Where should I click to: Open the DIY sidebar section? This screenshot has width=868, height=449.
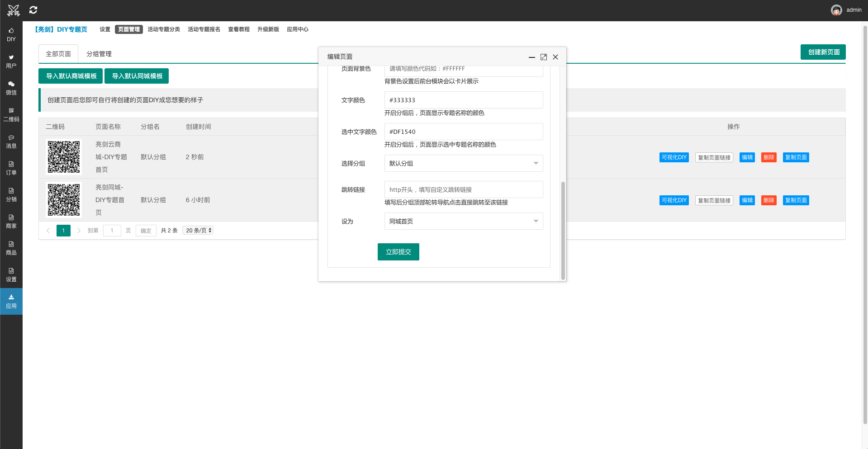pos(11,35)
